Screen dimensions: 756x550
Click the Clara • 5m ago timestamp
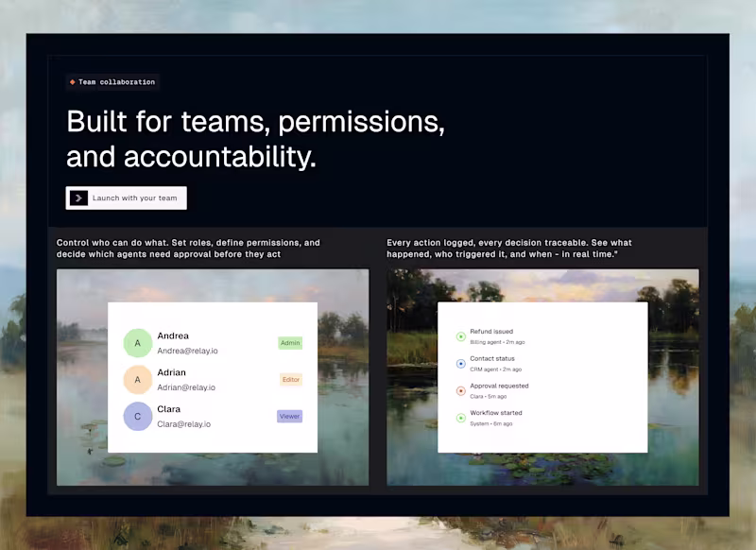489,397
